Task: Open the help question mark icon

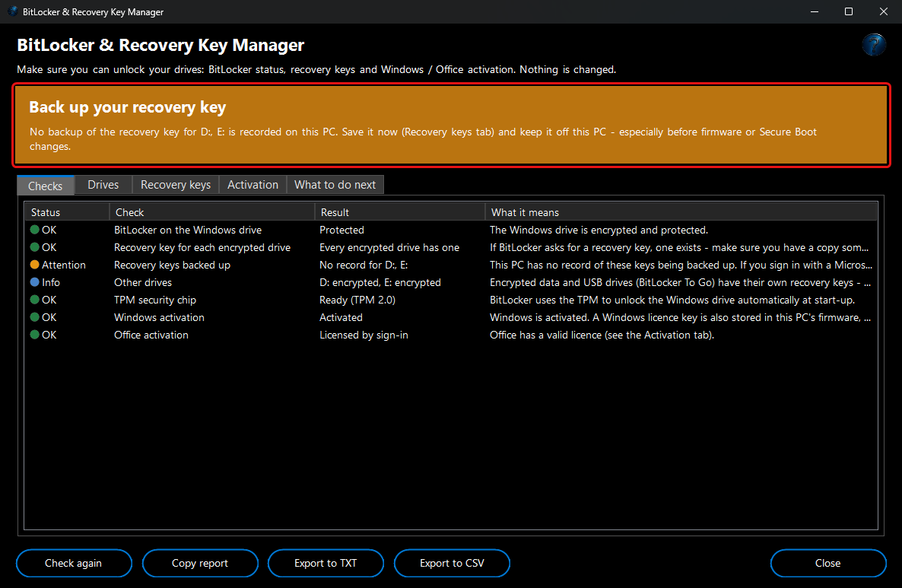Action: 873,44
